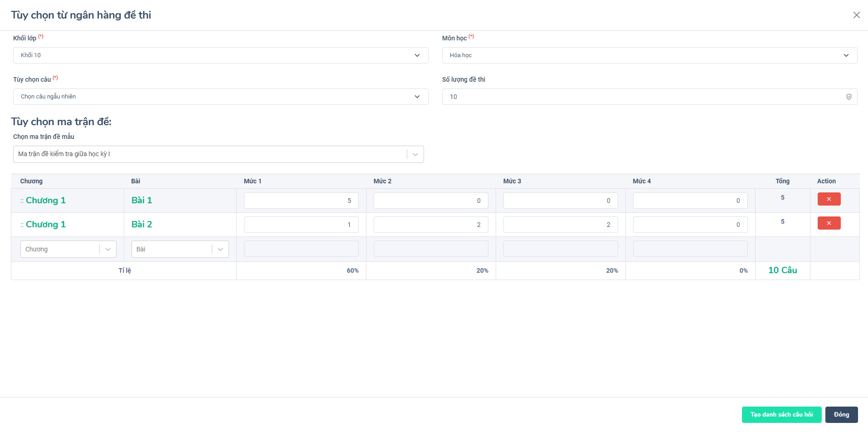Click the Số lượng đề thi input field
The image size is (868, 432).
coord(644,97)
